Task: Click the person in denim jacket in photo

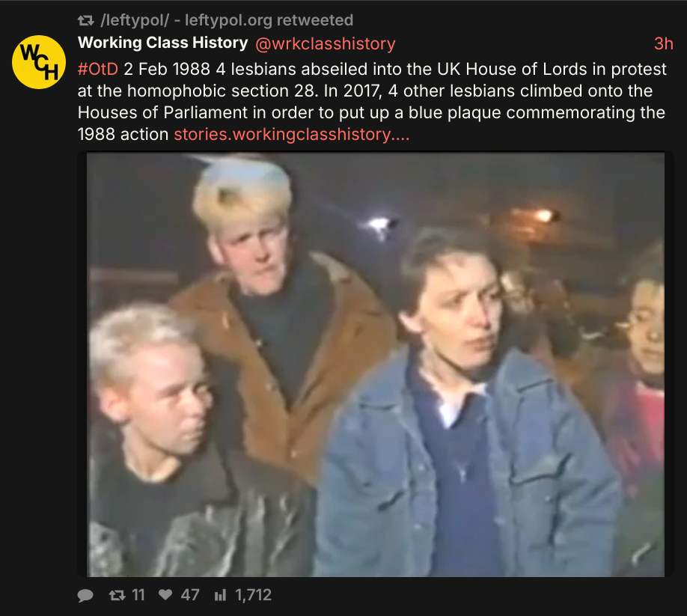Action: pos(465,407)
